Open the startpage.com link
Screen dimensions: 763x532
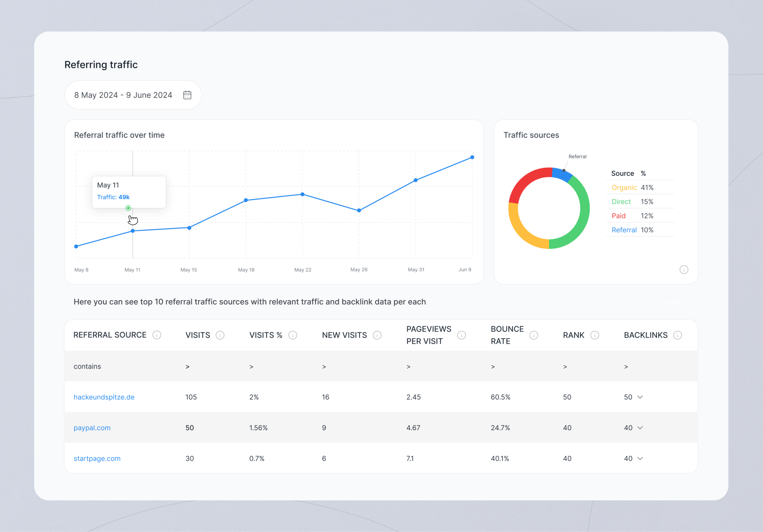(97, 458)
